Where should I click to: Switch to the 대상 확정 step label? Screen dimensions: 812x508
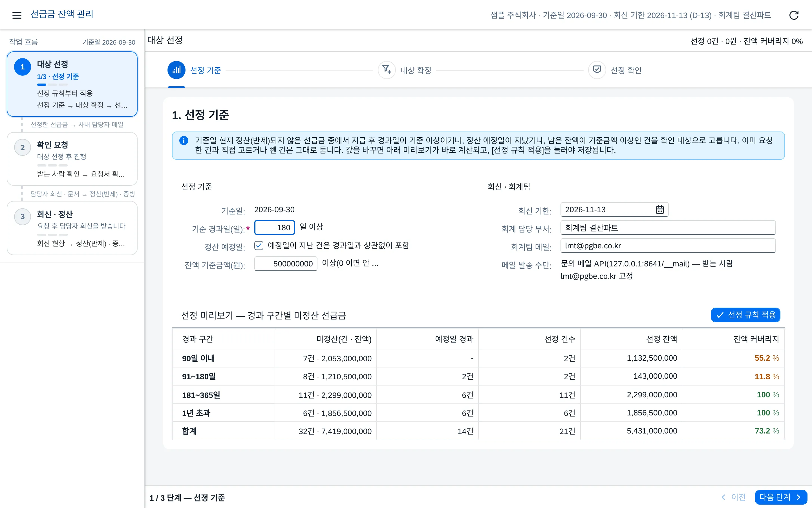416,70
